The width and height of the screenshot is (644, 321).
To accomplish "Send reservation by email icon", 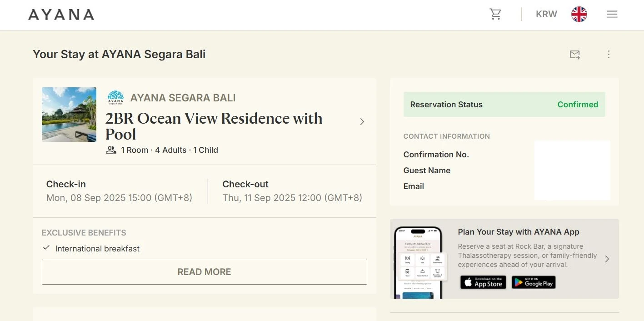I will [x=575, y=55].
